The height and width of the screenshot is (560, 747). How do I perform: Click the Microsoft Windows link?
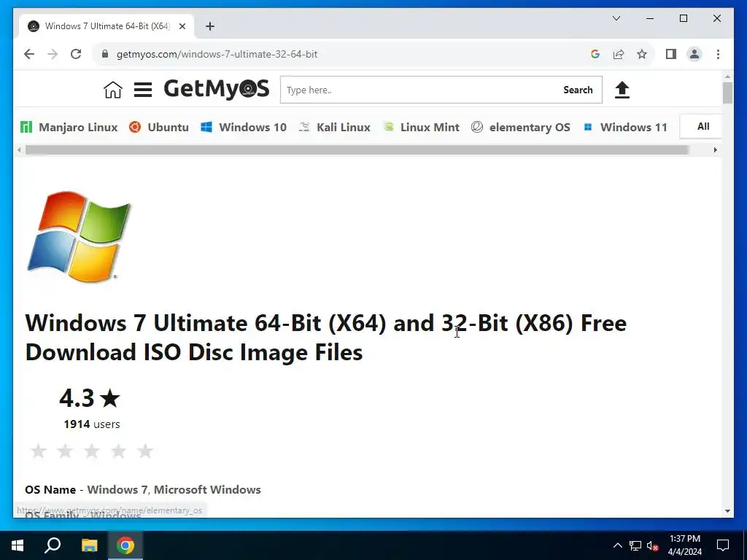pyautogui.click(x=207, y=489)
